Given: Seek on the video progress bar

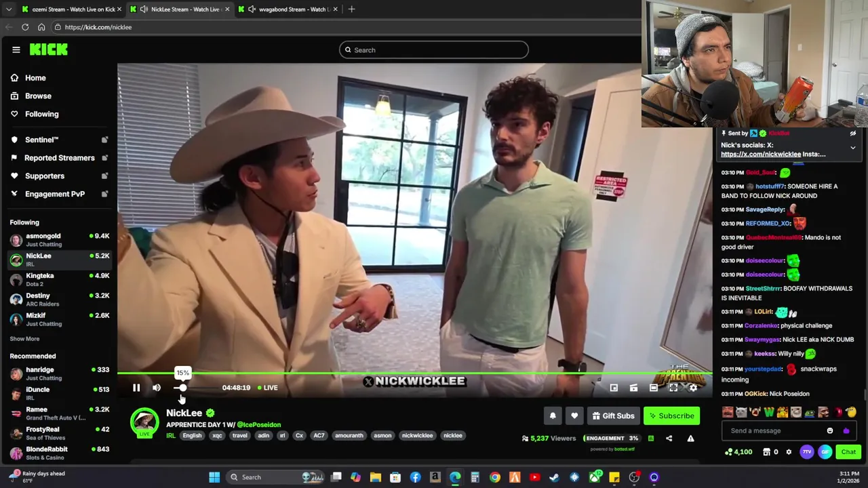Looking at the screenshot, I should (415, 373).
